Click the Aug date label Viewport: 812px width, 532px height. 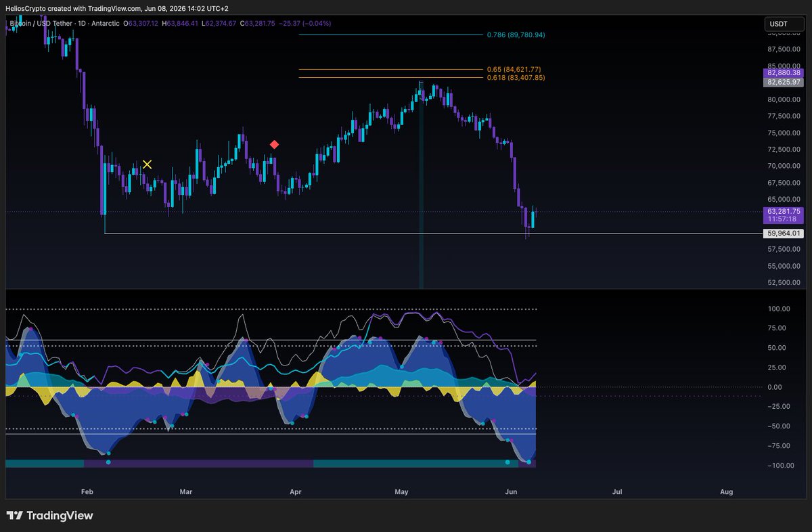coord(726,491)
